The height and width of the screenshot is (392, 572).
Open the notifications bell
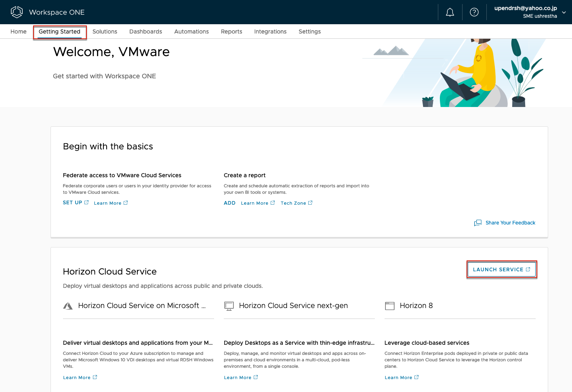click(450, 12)
